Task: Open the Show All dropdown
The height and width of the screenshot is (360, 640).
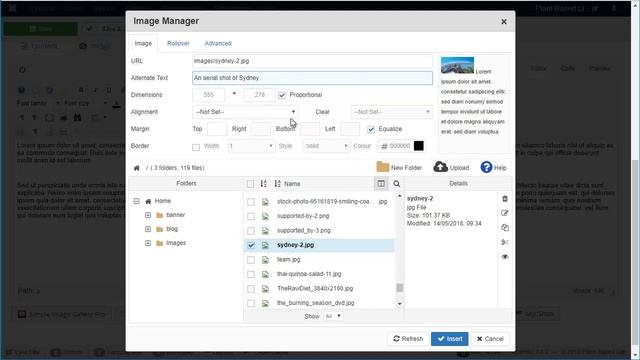Action: click(333, 316)
